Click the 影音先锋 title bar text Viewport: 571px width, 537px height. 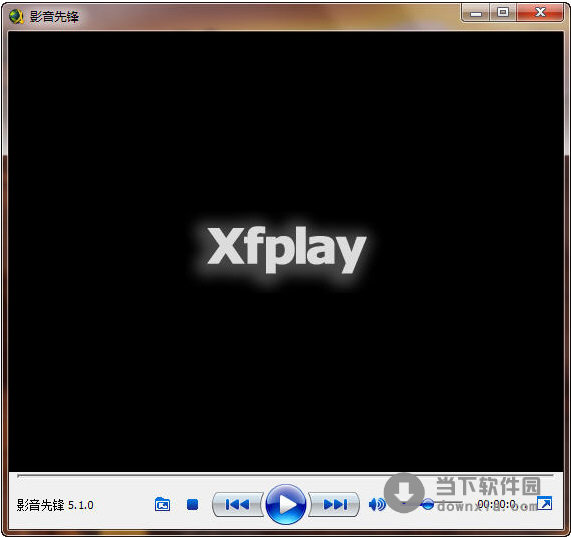[54, 17]
